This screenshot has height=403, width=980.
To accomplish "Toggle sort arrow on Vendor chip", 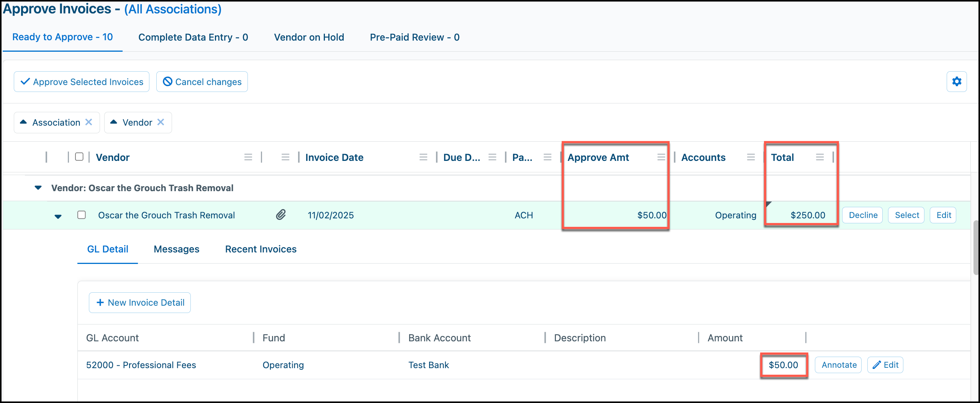I will click(x=113, y=122).
